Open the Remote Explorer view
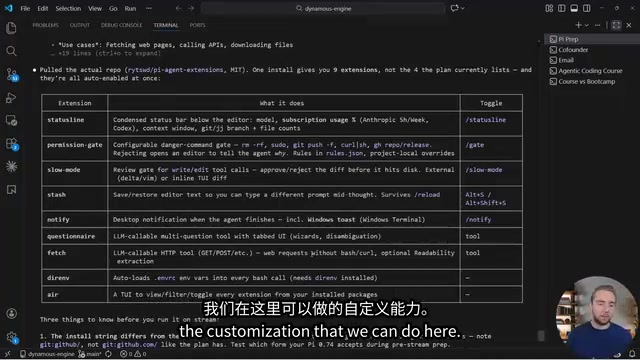The width and height of the screenshot is (640, 360). (x=11, y=121)
